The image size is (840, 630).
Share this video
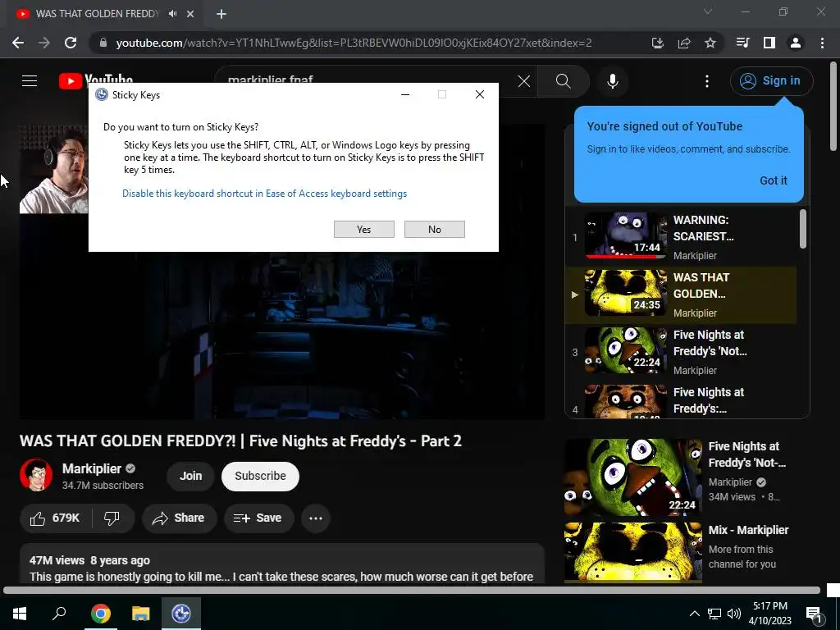179,518
